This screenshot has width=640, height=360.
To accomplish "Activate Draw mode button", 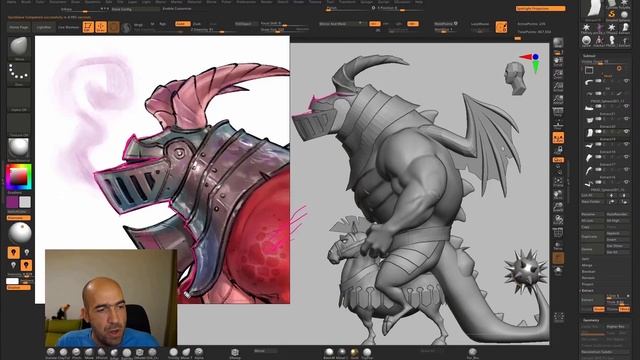I will tap(101, 27).
